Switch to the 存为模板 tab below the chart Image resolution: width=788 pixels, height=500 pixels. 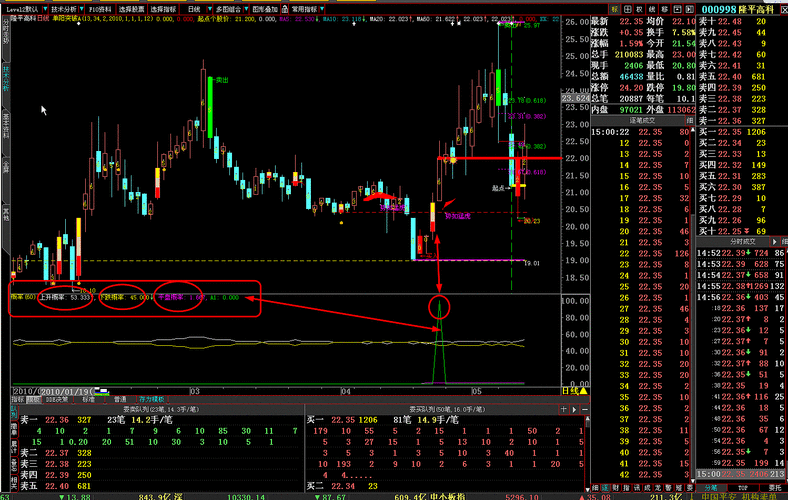[152, 399]
